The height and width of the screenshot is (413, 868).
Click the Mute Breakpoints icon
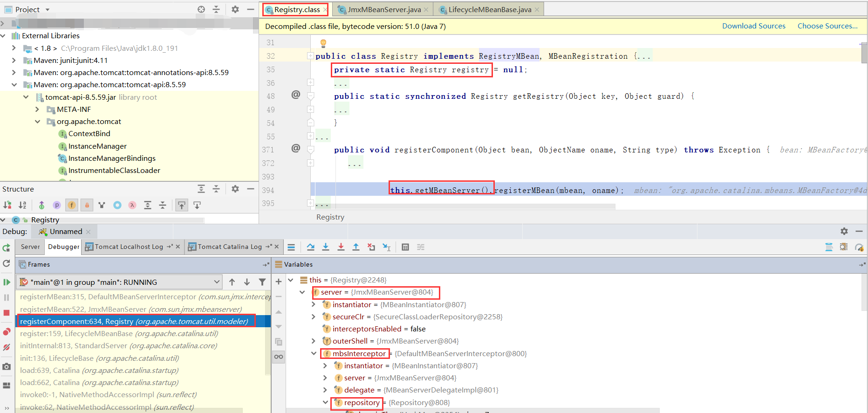(7, 347)
